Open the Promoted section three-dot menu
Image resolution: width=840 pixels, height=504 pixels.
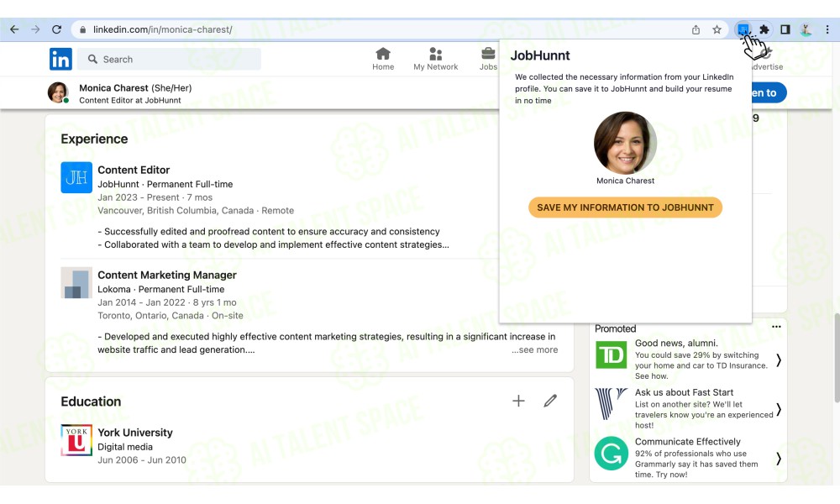pyautogui.click(x=776, y=327)
